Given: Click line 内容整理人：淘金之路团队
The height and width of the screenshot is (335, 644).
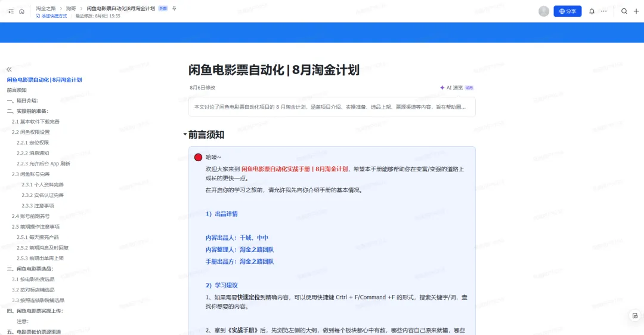Looking at the screenshot, I should click(240, 250).
